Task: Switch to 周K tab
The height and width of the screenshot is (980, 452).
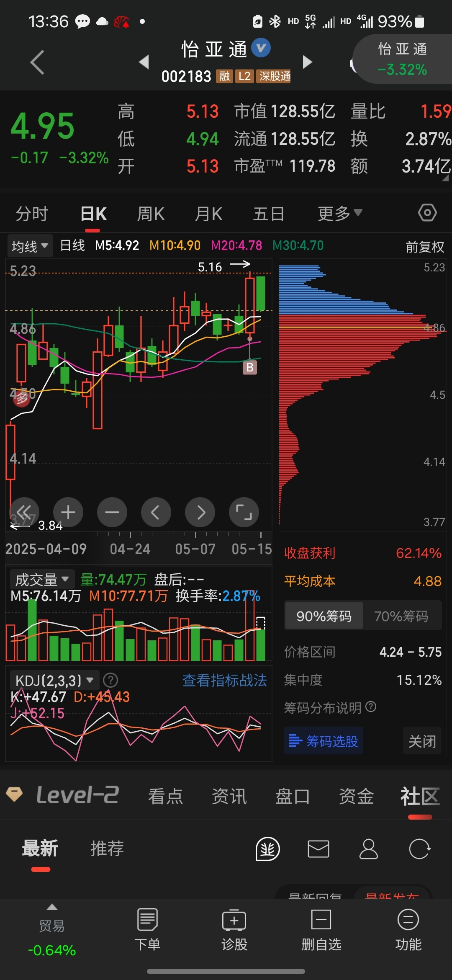Action: pyautogui.click(x=151, y=214)
